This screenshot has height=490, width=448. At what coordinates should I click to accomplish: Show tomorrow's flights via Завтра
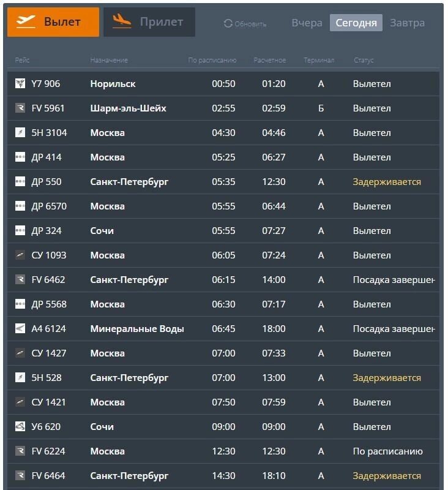coord(407,23)
